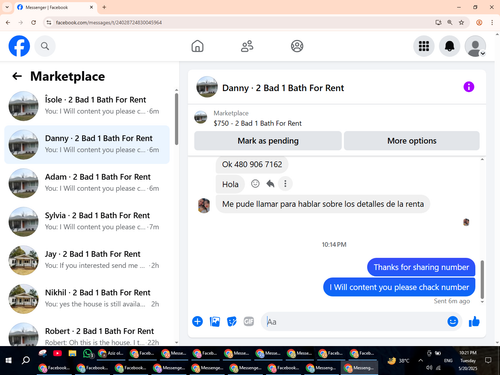Viewport: 500px width, 375px height.
Task: Open More options for the listing
Action: [x=412, y=141]
